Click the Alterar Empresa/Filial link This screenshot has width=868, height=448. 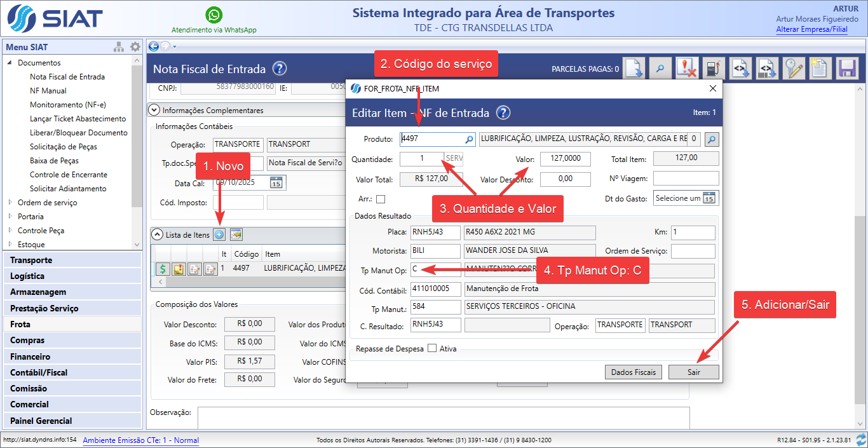[811, 29]
